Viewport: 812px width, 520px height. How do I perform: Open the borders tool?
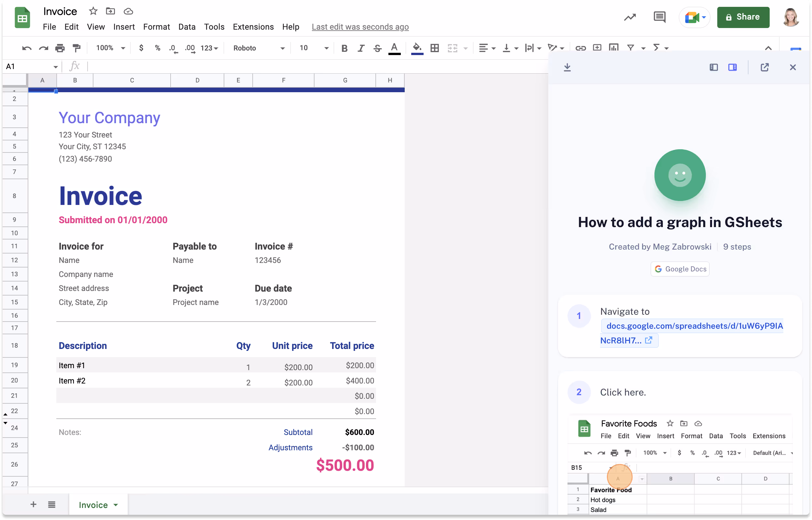pyautogui.click(x=435, y=48)
